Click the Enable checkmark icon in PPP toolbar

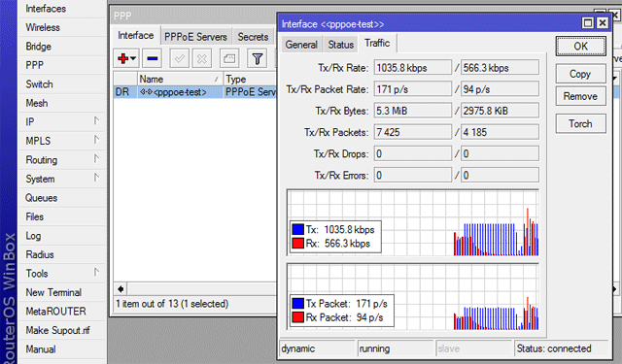(179, 58)
